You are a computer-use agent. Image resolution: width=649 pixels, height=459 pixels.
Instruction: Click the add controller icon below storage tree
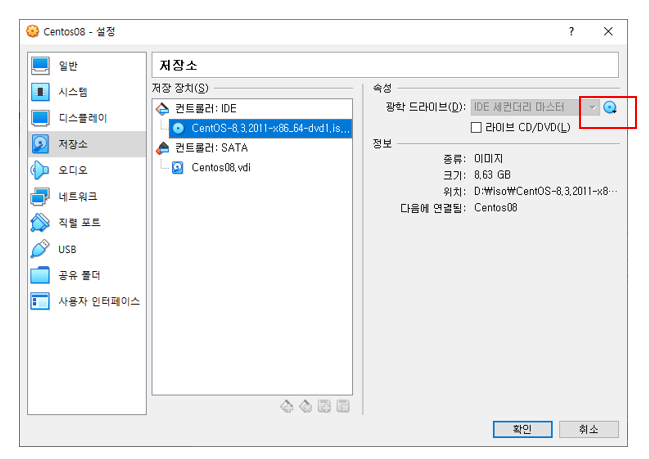(x=286, y=406)
